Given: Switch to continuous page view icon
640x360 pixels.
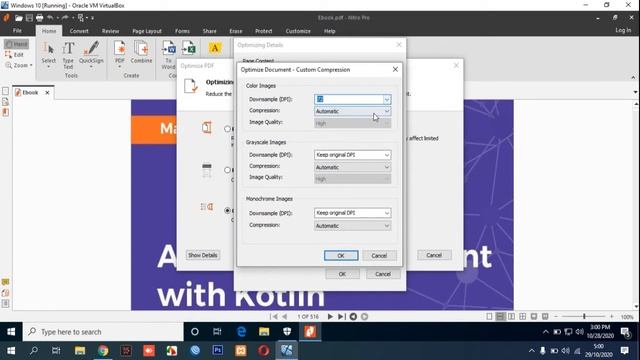Looking at the screenshot, I should tap(500, 316).
